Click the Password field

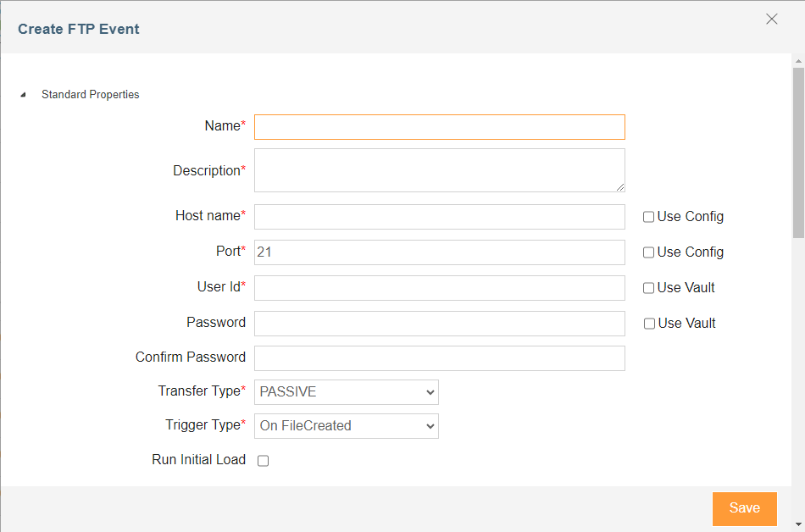tap(440, 324)
